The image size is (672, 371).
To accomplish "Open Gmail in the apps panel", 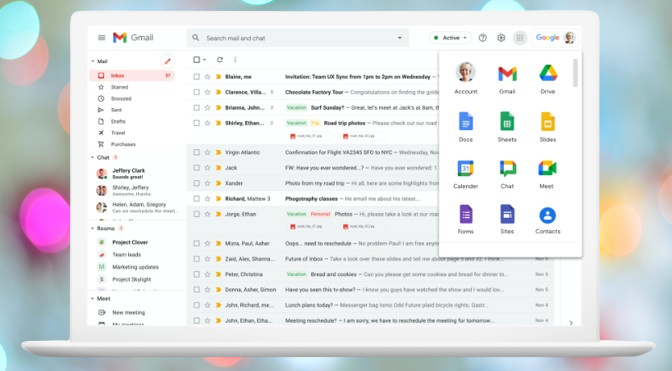I will click(507, 80).
